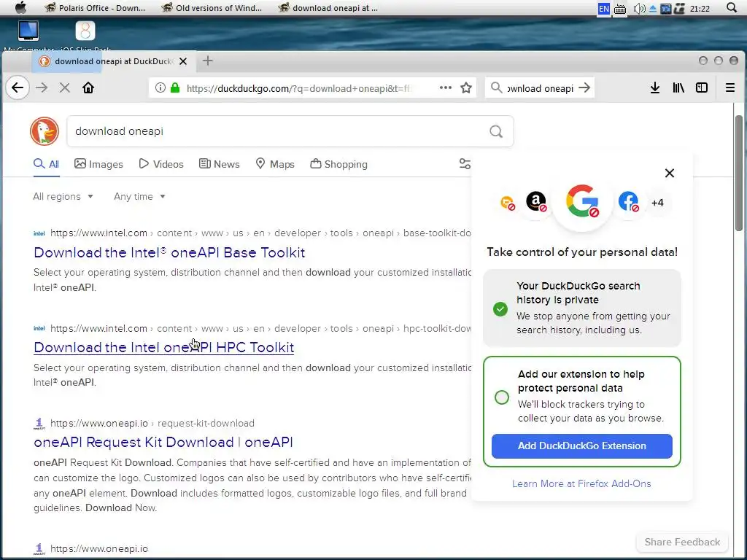The height and width of the screenshot is (560, 747).
Task: Switch to the Maps tab
Action: point(275,164)
